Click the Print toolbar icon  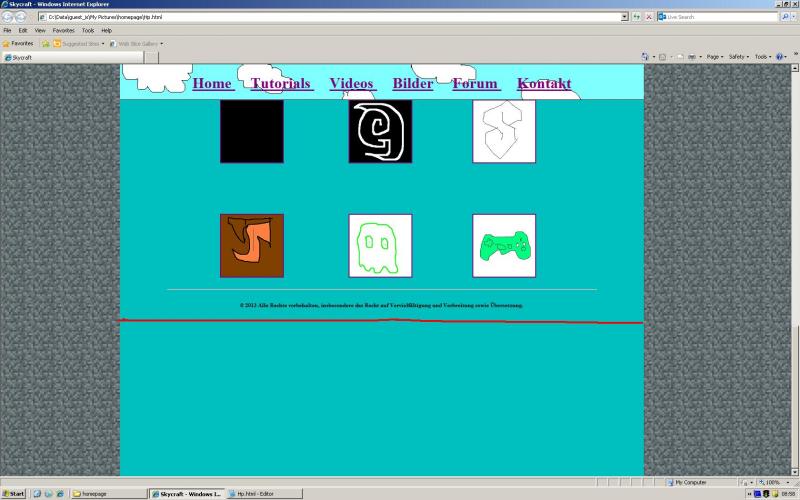(692, 57)
